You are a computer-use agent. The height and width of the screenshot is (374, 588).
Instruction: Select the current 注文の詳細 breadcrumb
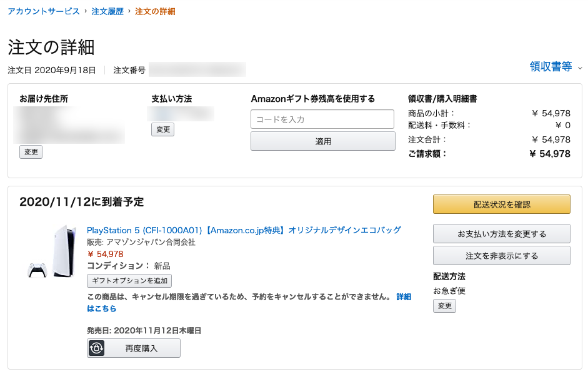(155, 11)
